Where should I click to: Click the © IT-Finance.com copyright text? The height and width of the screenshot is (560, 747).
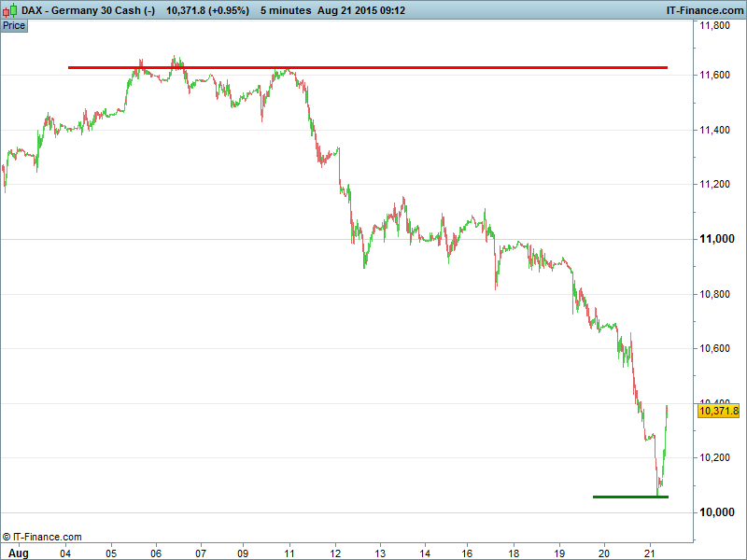42,537
